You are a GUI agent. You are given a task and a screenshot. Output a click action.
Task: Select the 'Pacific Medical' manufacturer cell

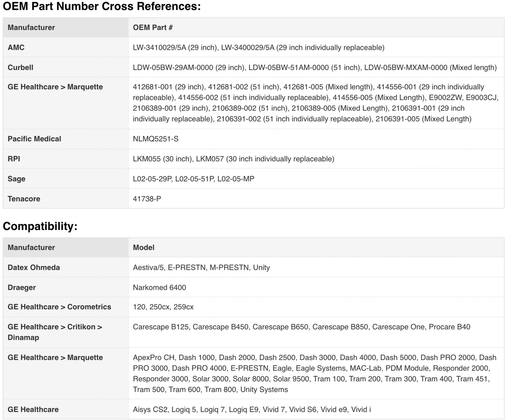(66, 139)
